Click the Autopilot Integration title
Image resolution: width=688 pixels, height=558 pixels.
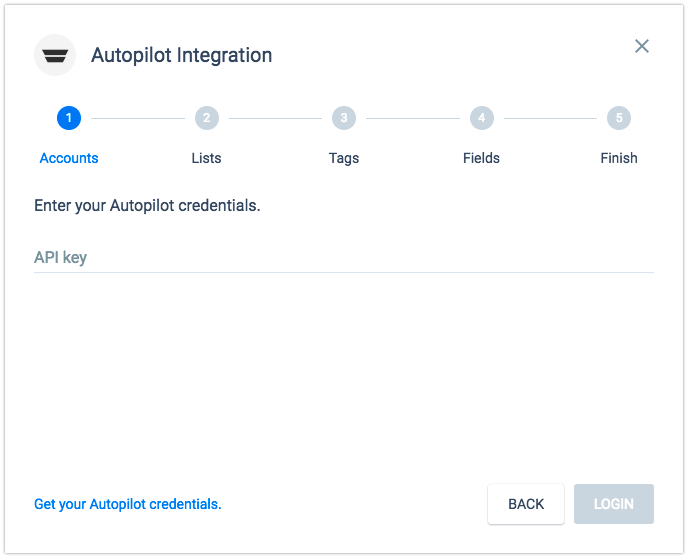pyautogui.click(x=182, y=55)
